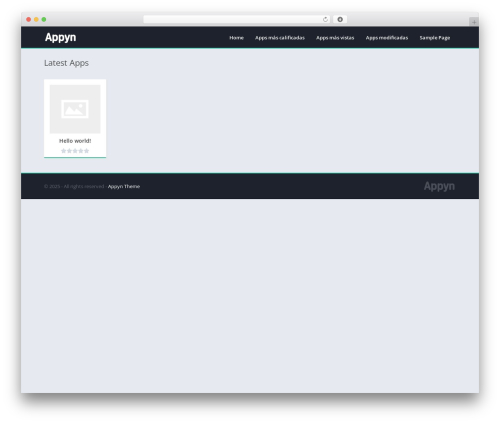Open Apps más vistas menu item
This screenshot has height=423, width=500.
pyautogui.click(x=335, y=38)
